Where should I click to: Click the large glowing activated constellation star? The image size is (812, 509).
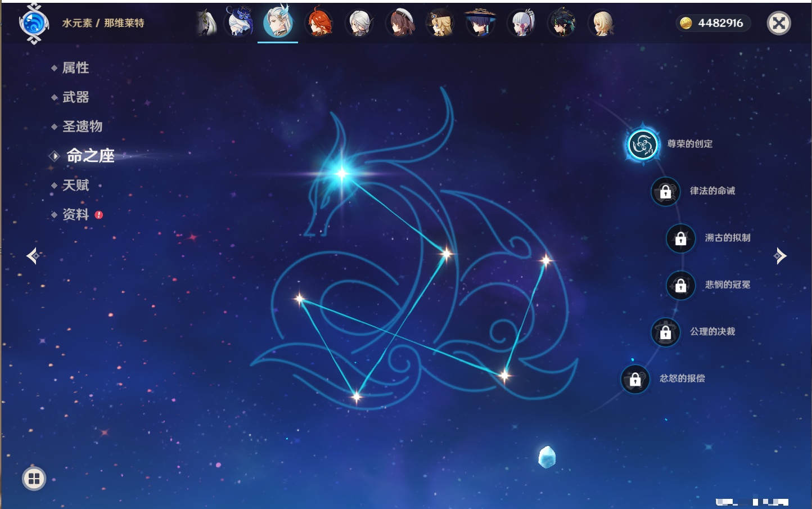coord(342,173)
